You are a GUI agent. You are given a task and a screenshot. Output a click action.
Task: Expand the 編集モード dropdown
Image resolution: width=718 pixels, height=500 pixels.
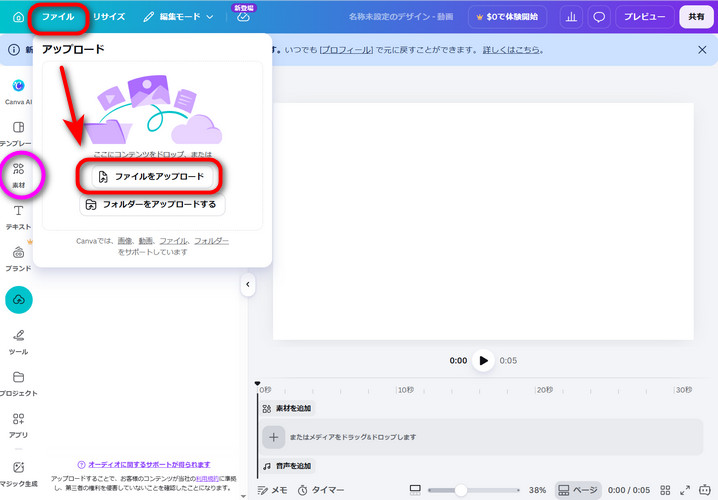coord(178,17)
